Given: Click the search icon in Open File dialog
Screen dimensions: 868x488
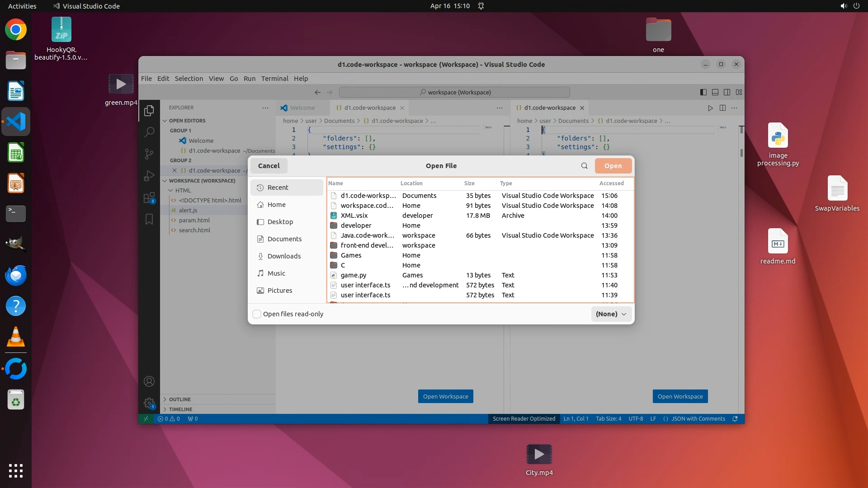Looking at the screenshot, I should [x=584, y=166].
